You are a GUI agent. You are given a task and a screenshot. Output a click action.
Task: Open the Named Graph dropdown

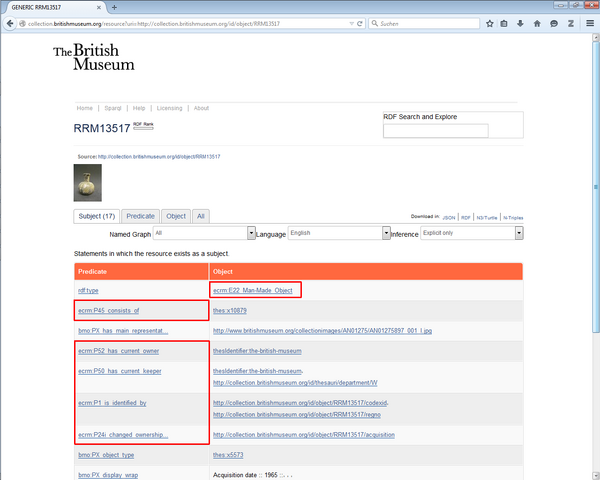coord(204,233)
